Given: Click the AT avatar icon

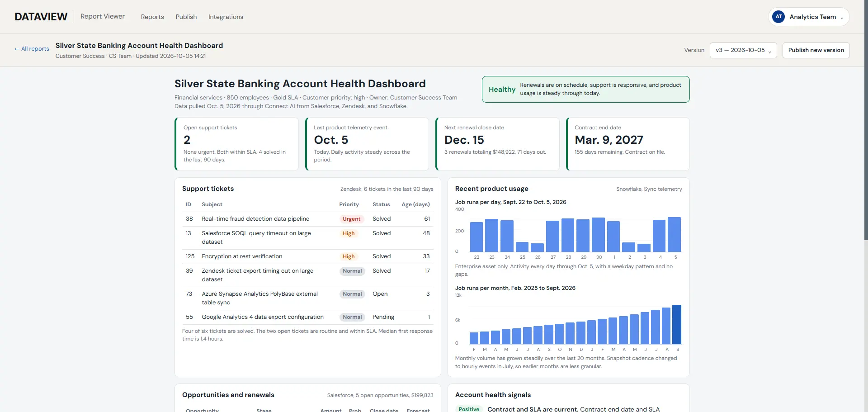Looking at the screenshot, I should coord(778,17).
